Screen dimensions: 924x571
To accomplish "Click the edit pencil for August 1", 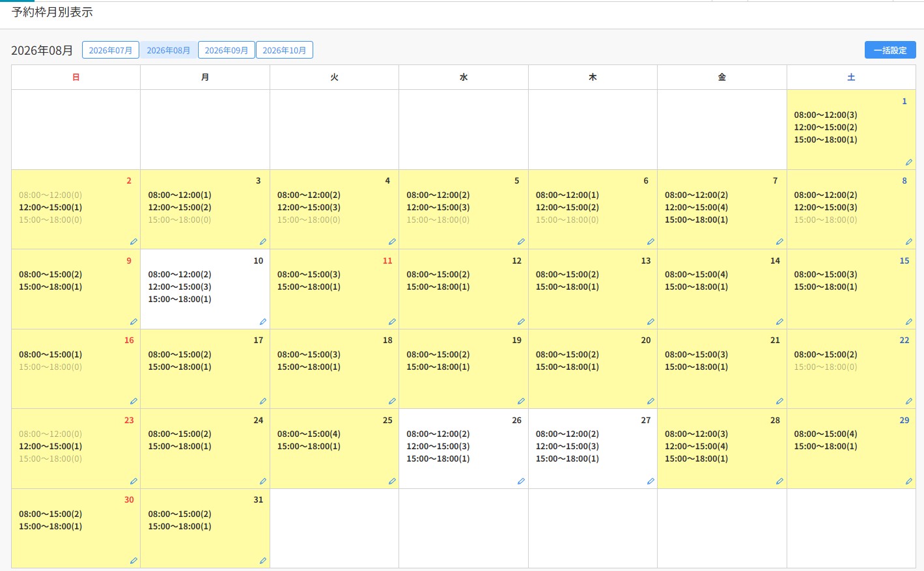I will (x=908, y=162).
